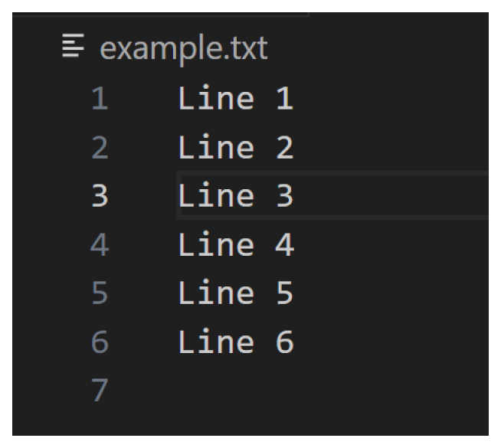
Task: Select gutter line number 7
Action: (100, 391)
